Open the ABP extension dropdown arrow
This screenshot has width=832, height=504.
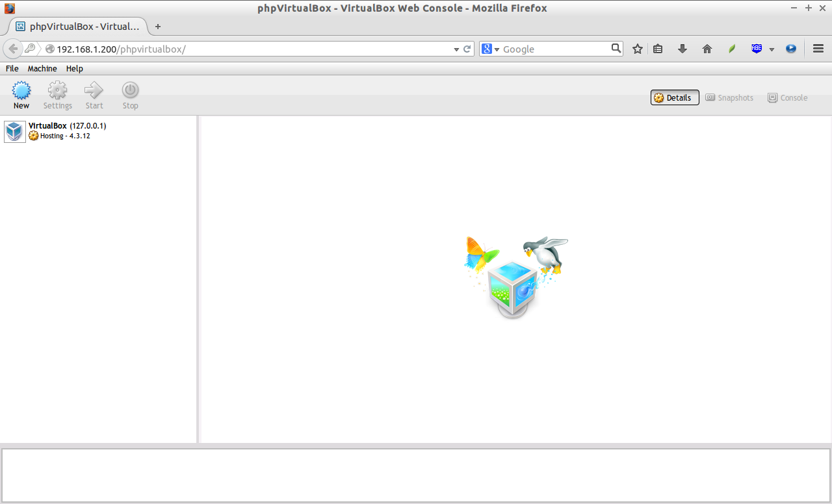coord(772,49)
